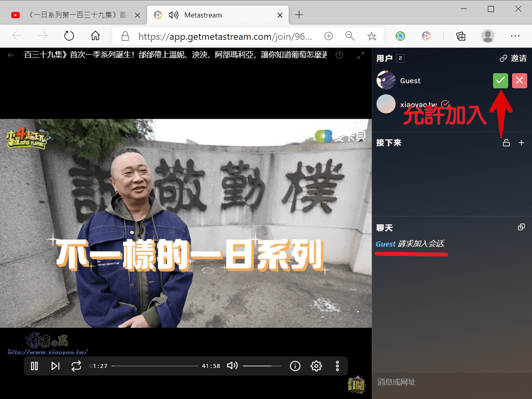Adjust the volume slider
Image resolution: width=532 pixels, height=399 pixels.
[262, 366]
